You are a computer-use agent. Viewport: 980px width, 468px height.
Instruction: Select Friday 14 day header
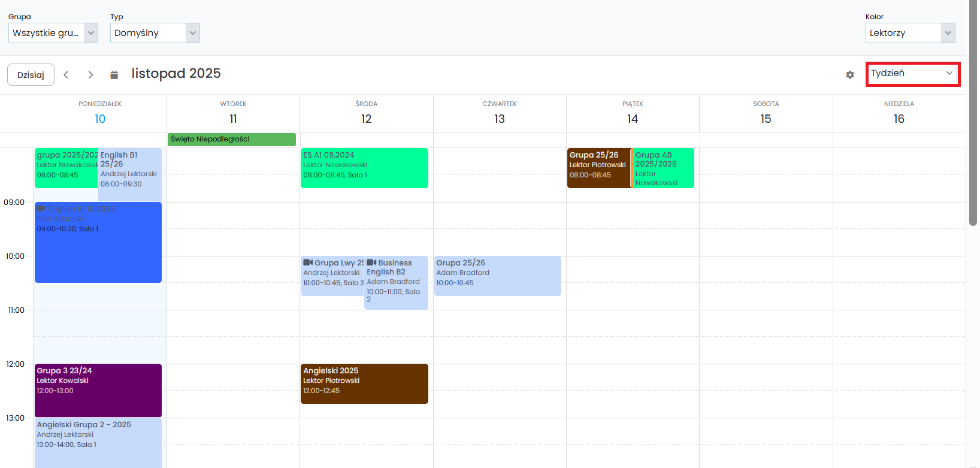coord(633,119)
